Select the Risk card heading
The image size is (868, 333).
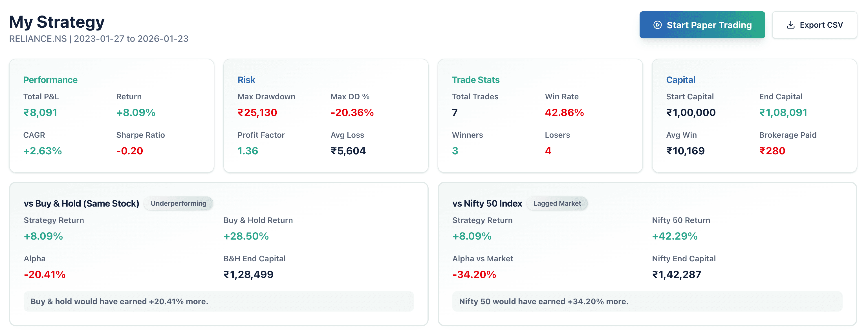[x=246, y=80]
